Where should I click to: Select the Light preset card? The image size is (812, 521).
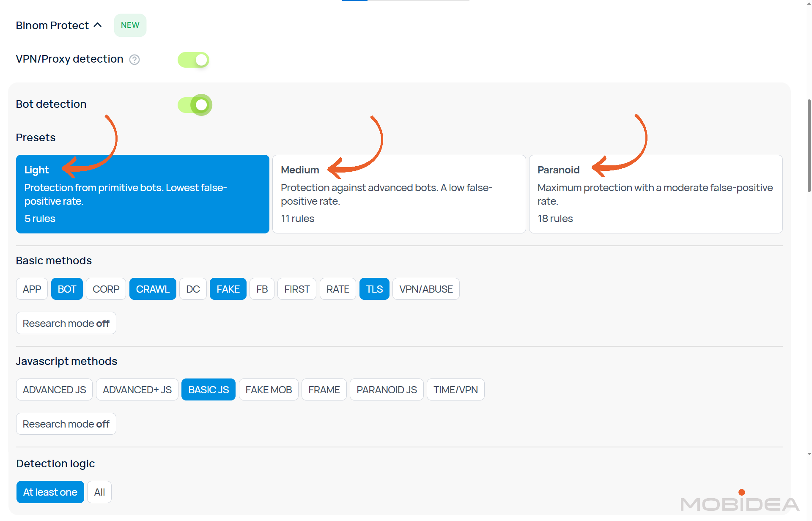coord(143,194)
